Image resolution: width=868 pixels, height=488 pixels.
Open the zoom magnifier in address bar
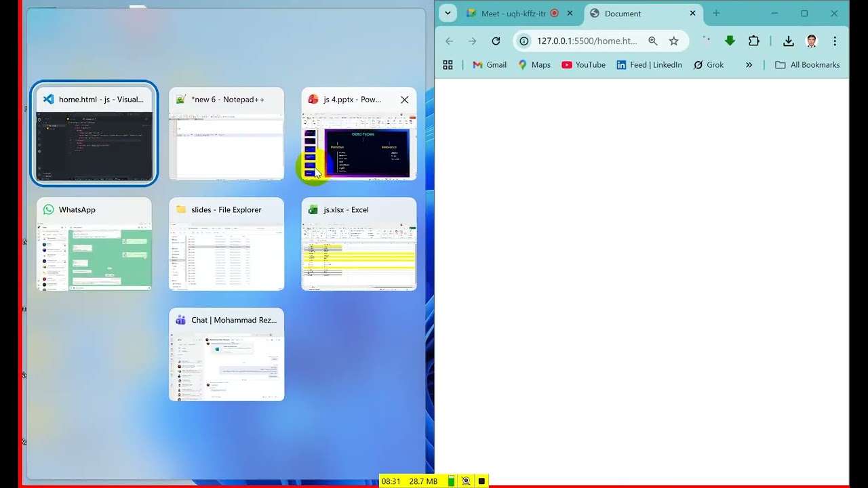(652, 41)
